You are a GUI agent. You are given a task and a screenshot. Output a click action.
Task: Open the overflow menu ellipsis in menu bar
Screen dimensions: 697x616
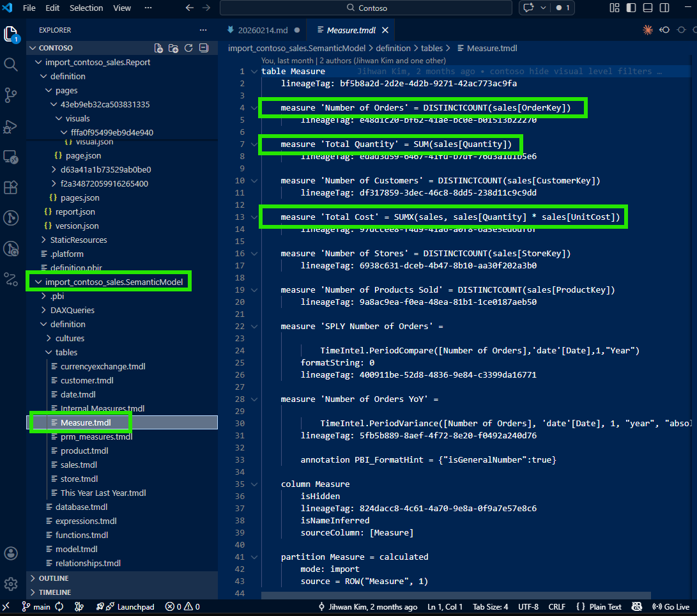coord(148,8)
